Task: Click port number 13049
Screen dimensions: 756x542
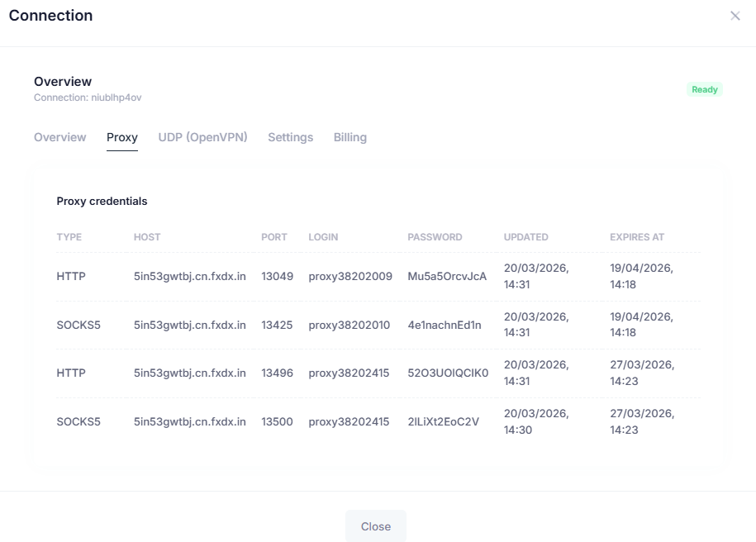Action: 277,277
